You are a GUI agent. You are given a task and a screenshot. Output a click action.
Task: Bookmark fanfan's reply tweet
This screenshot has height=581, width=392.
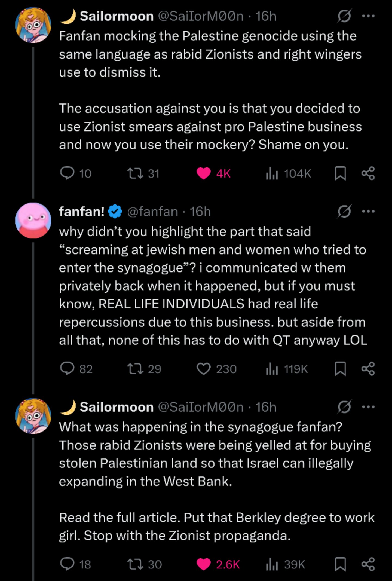pyautogui.click(x=340, y=369)
